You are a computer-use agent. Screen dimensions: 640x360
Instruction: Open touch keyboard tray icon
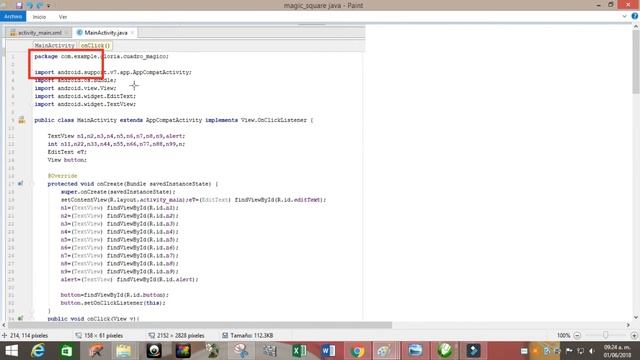(524, 351)
